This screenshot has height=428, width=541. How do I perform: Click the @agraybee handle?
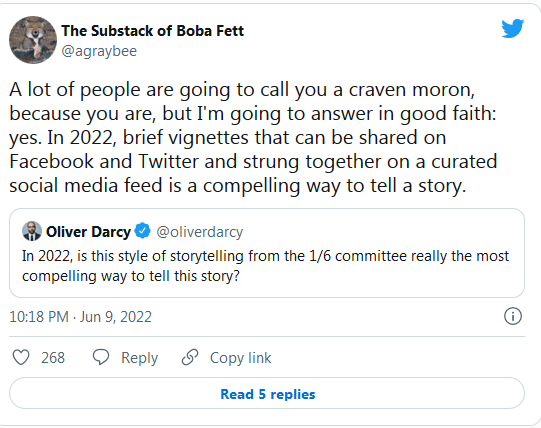[x=99, y=51]
